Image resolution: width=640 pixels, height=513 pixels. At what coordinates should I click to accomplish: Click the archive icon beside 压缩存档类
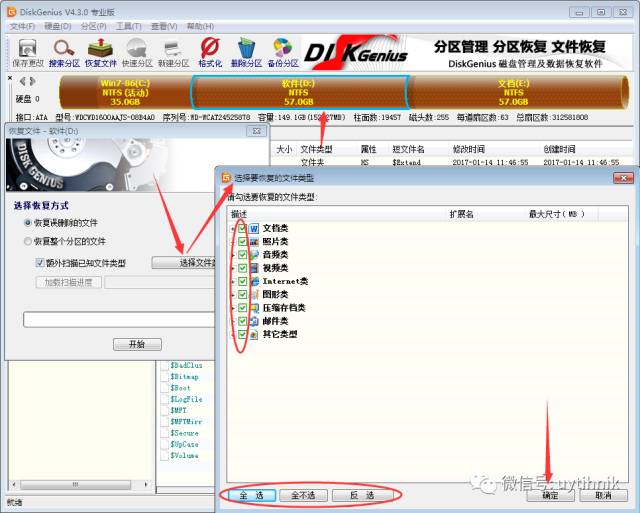254,308
